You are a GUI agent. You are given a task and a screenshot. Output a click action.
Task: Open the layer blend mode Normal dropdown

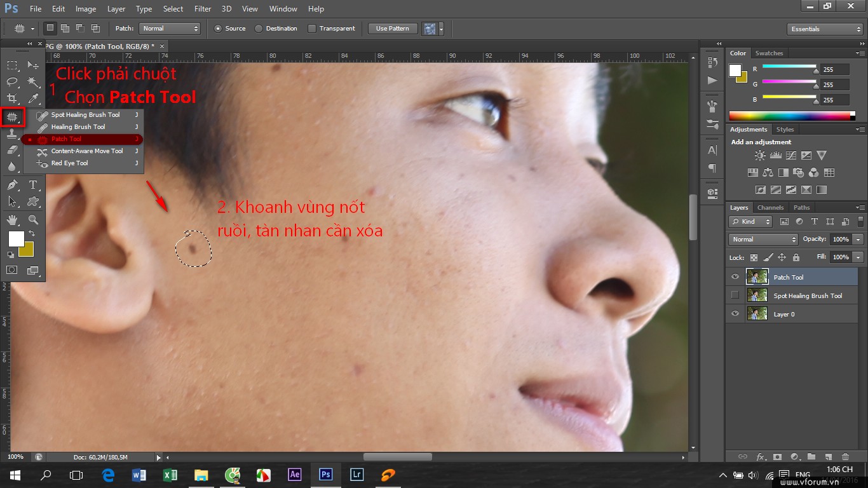763,240
